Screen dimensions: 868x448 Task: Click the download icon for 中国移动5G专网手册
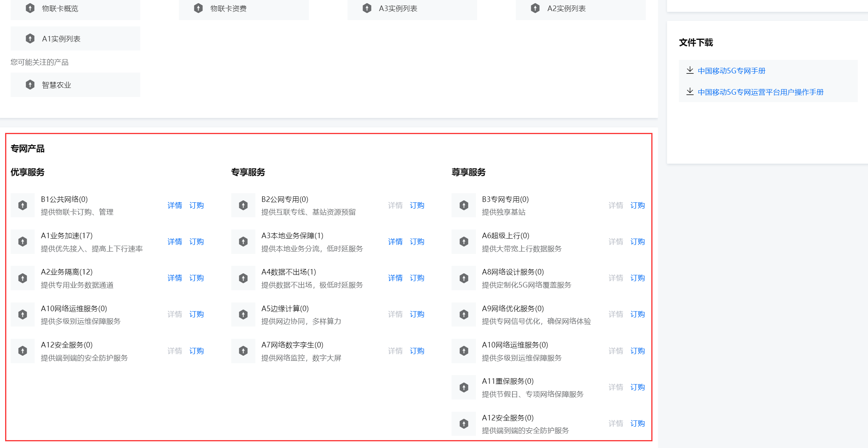[x=690, y=71]
